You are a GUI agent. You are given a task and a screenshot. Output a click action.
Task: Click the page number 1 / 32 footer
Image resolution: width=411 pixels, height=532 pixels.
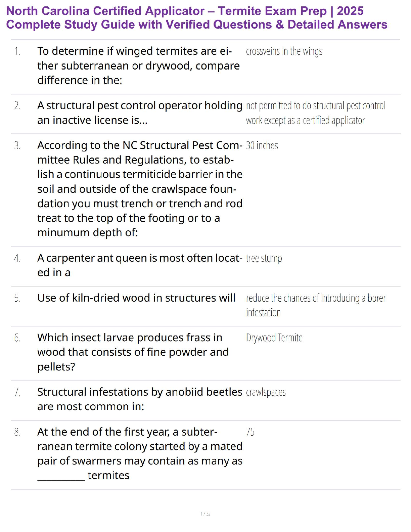tap(205, 514)
